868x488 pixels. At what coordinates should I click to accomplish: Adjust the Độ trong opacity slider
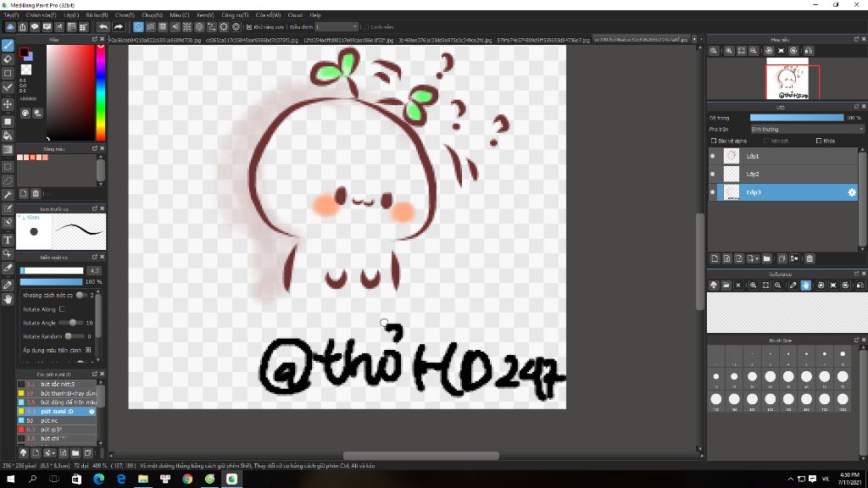coord(797,118)
